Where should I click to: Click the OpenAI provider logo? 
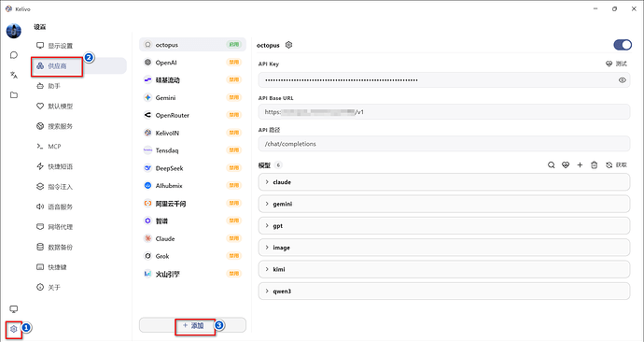(x=147, y=63)
